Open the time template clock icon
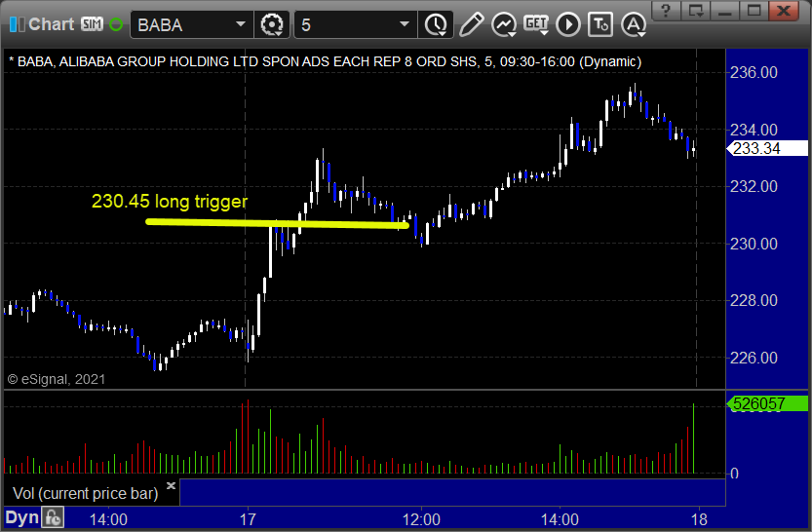The image size is (812, 532). pos(436,24)
